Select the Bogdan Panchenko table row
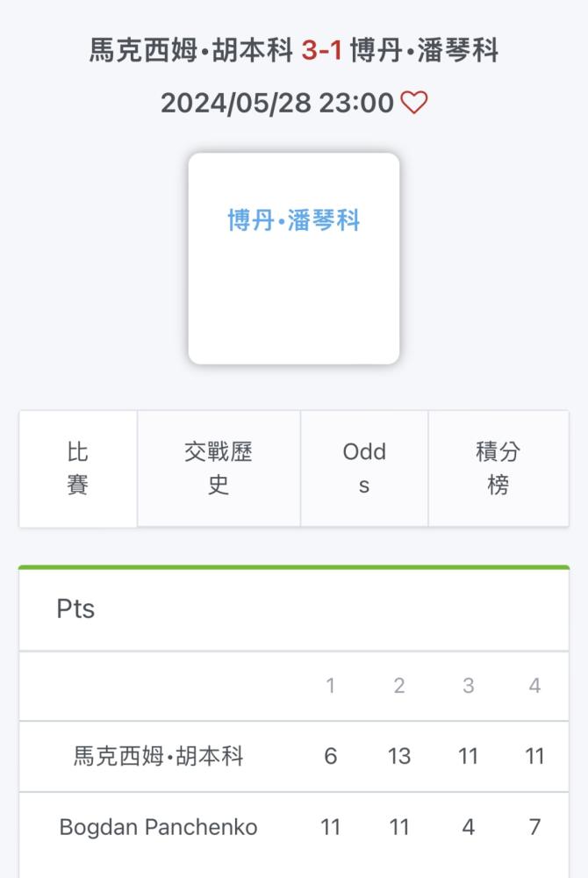The height and width of the screenshot is (878, 588). pos(294,827)
